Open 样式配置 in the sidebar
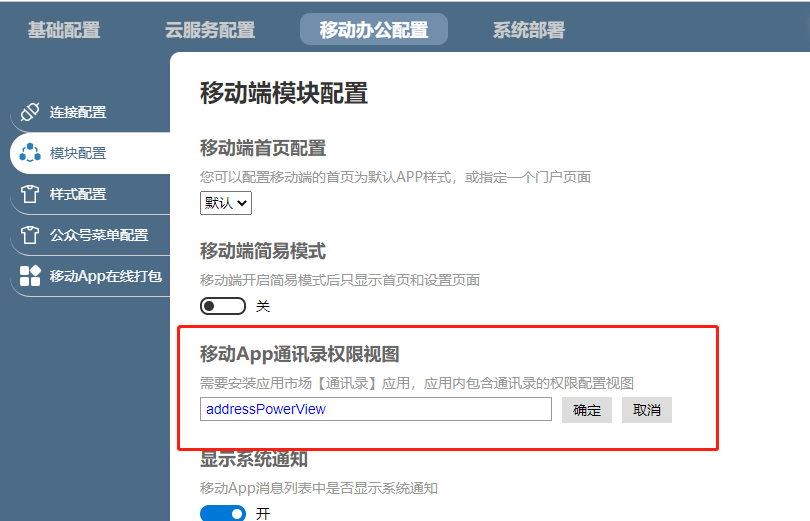Screen dimensions: 810x521 (x=90, y=194)
